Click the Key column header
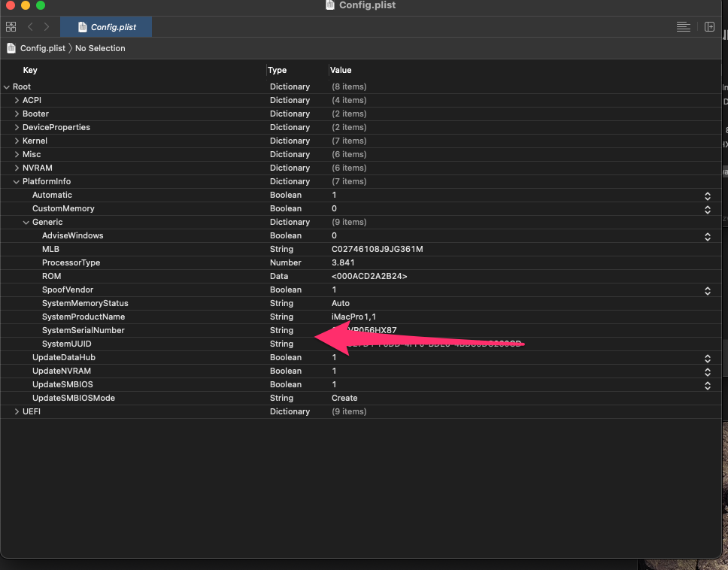This screenshot has width=728, height=570. pos(30,70)
